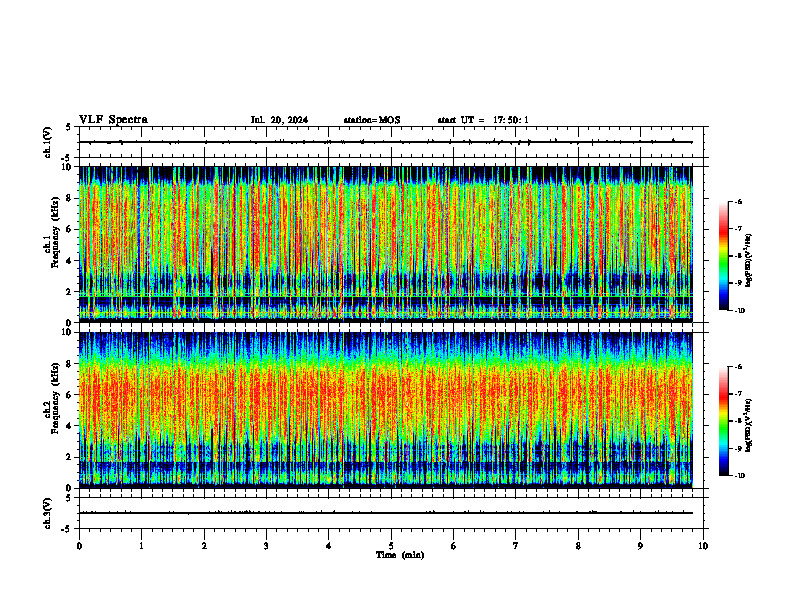The height and width of the screenshot is (612, 792).
Task: Click the "-9" label on ch.2 color scale
Action: [738, 448]
